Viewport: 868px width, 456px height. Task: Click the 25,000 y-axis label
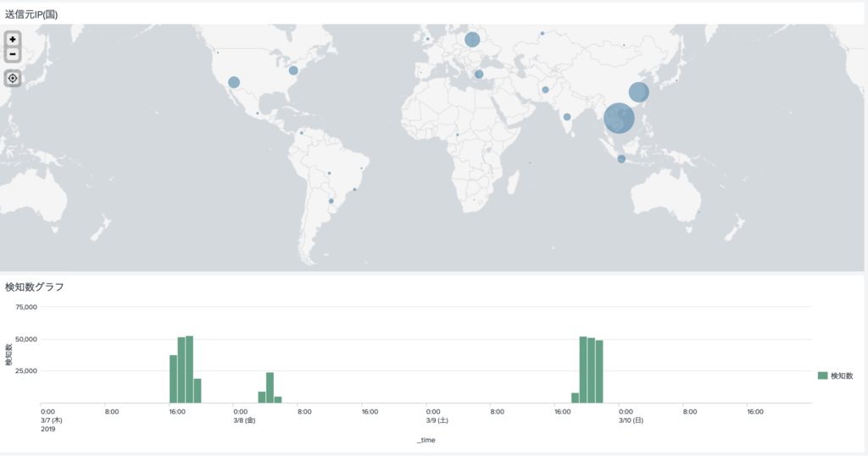[26, 370]
